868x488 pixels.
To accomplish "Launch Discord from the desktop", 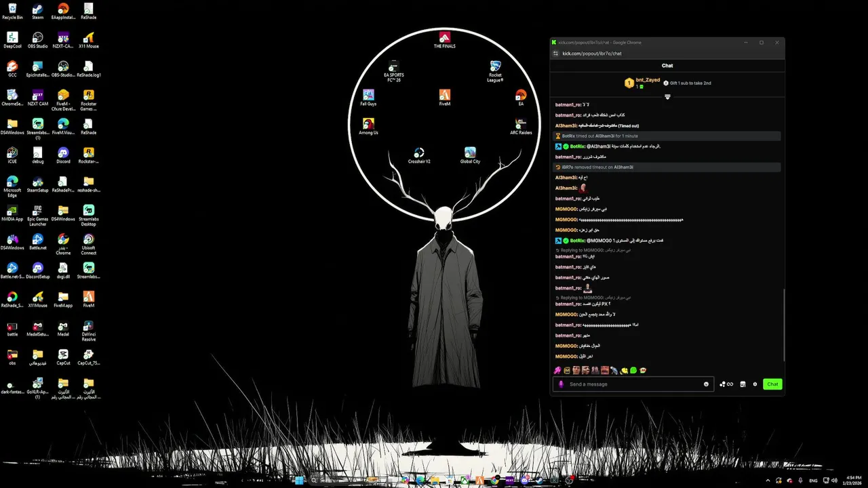I will click(x=63, y=155).
